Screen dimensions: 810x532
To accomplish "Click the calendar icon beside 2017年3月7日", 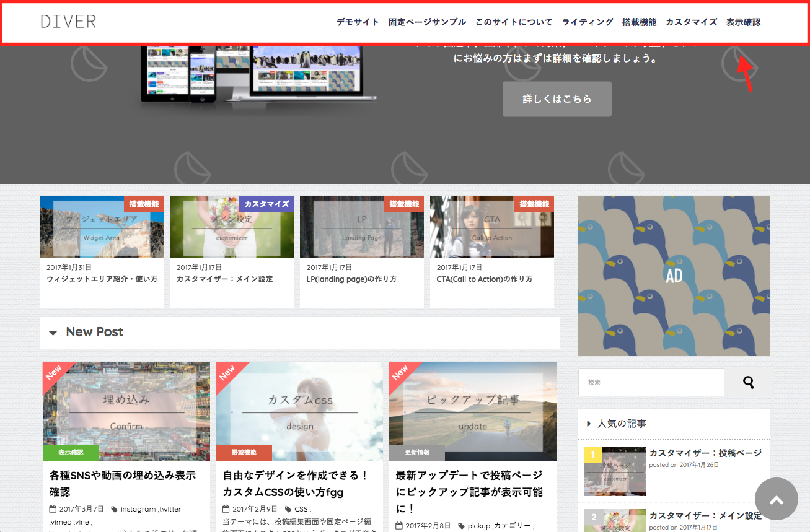I will tap(53, 509).
